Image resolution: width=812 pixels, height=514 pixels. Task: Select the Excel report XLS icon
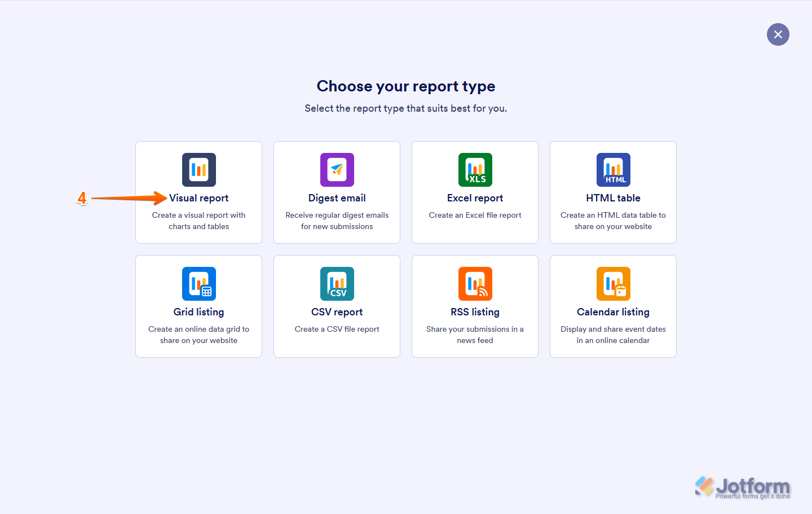[x=475, y=169]
